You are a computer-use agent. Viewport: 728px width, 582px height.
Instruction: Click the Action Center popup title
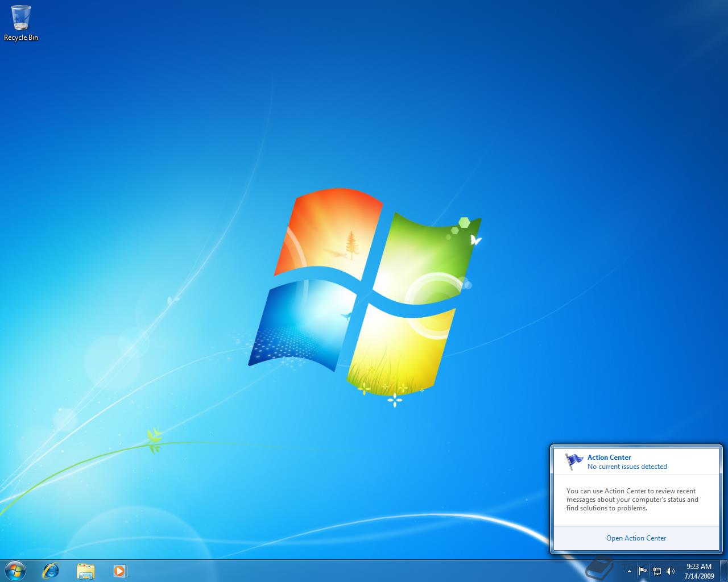coord(609,457)
